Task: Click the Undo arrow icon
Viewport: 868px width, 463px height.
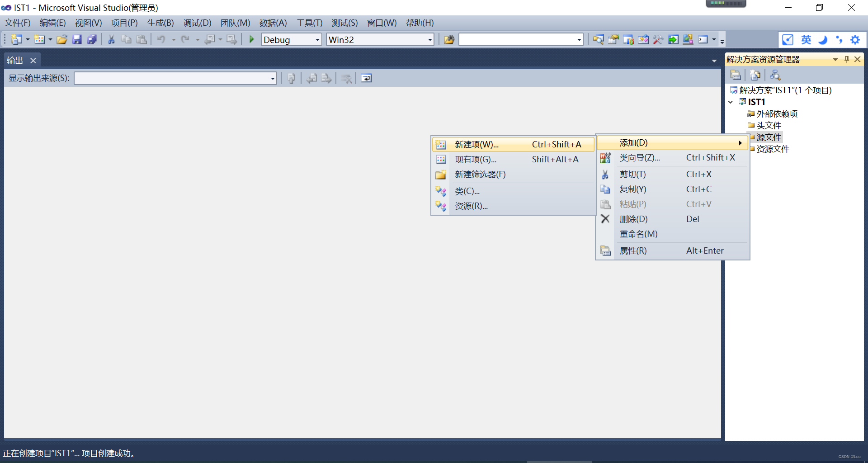Action: (161, 40)
